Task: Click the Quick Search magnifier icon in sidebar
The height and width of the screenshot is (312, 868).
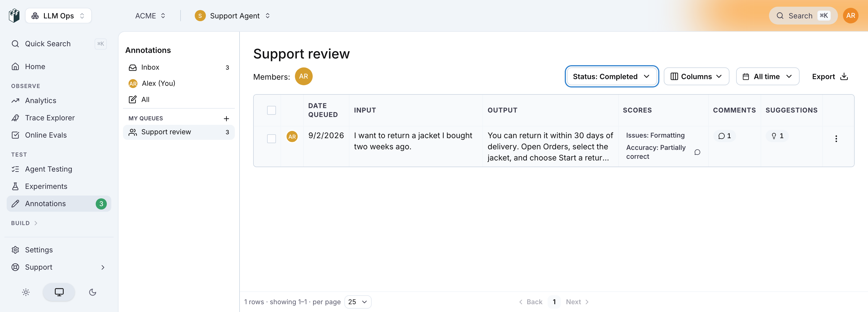Action: tap(15, 44)
